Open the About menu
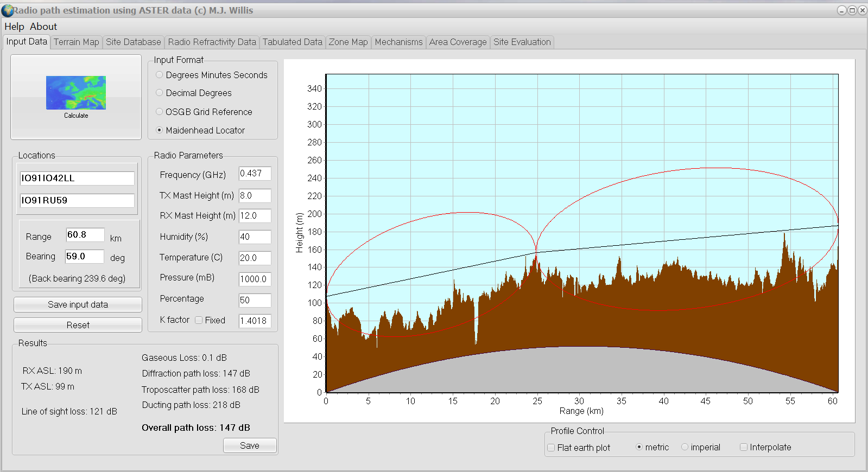This screenshot has width=868, height=472. point(43,27)
